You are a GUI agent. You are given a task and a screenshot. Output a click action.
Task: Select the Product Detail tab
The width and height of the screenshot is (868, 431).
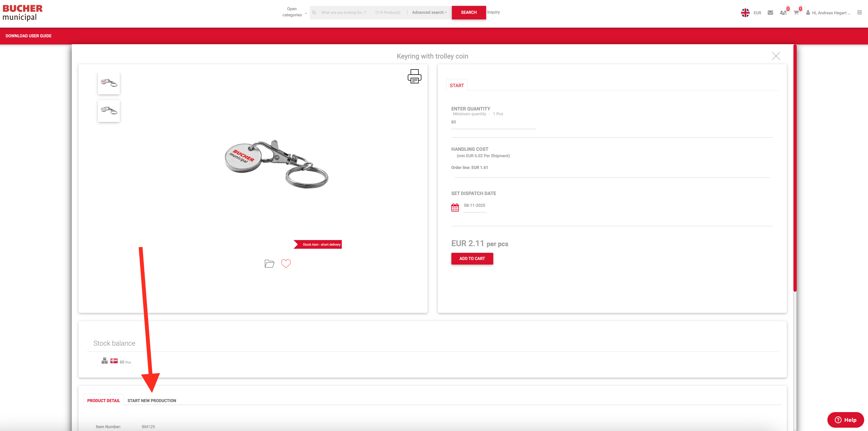pyautogui.click(x=103, y=401)
